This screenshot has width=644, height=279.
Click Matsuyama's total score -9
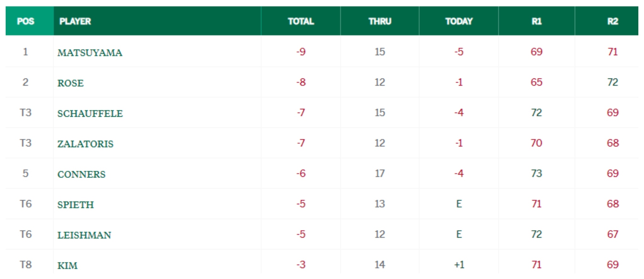coord(301,52)
